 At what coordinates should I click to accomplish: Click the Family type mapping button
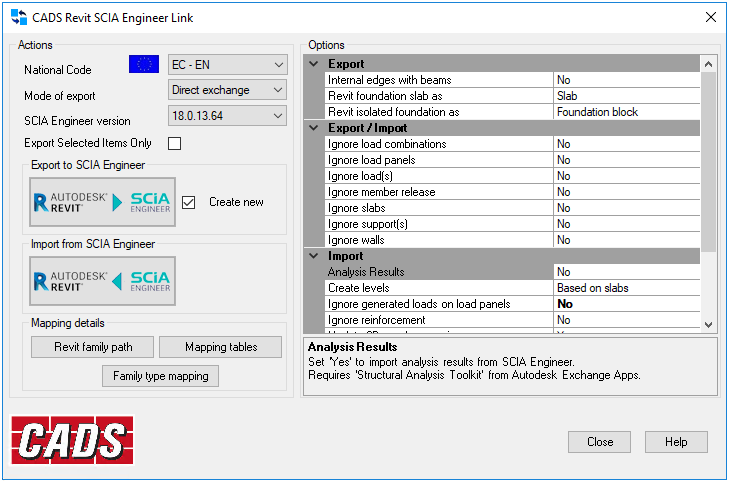pos(160,376)
